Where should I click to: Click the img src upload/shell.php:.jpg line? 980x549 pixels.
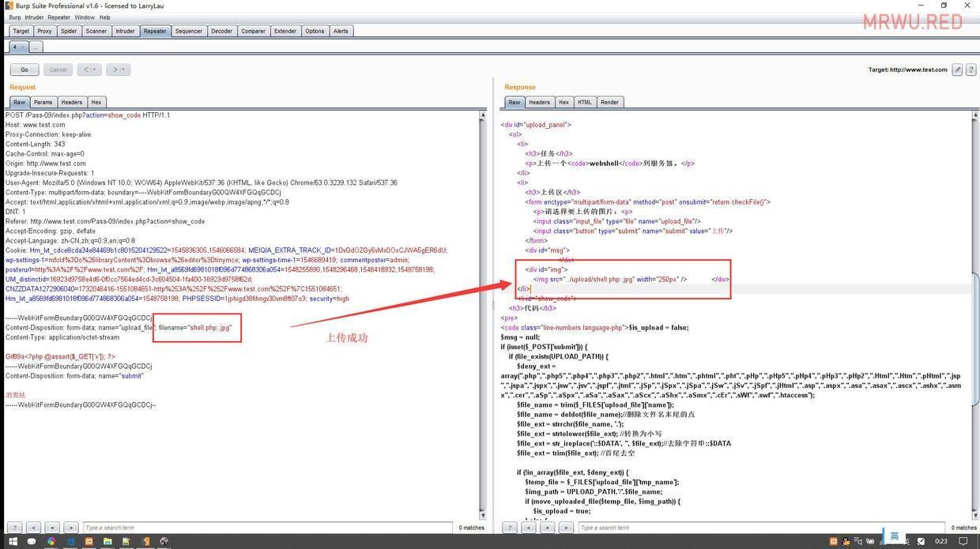click(610, 280)
